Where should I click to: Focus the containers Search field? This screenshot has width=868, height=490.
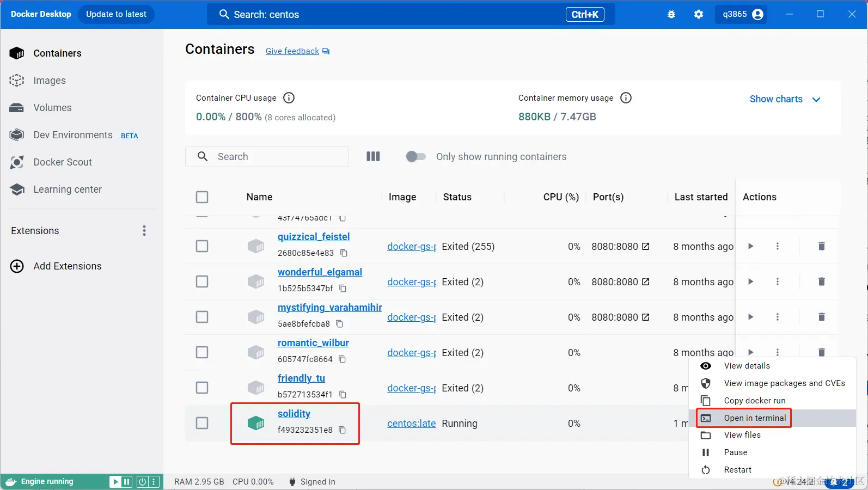click(x=267, y=157)
